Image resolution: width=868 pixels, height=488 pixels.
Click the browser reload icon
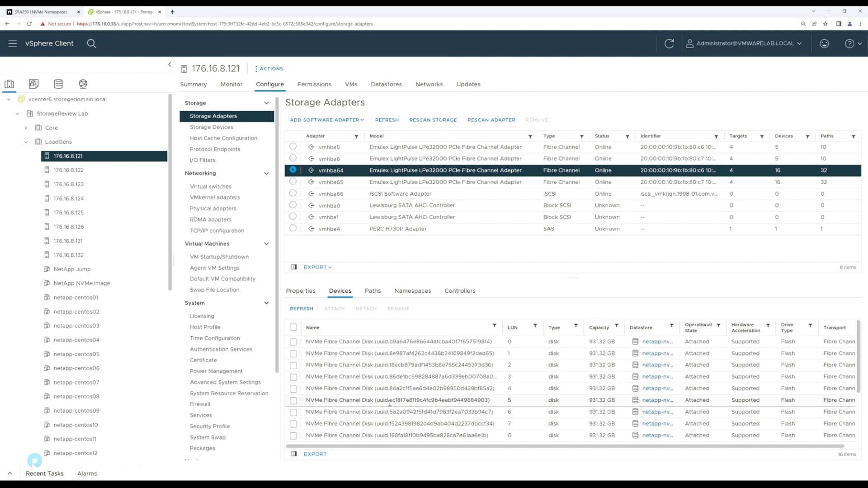tap(29, 24)
